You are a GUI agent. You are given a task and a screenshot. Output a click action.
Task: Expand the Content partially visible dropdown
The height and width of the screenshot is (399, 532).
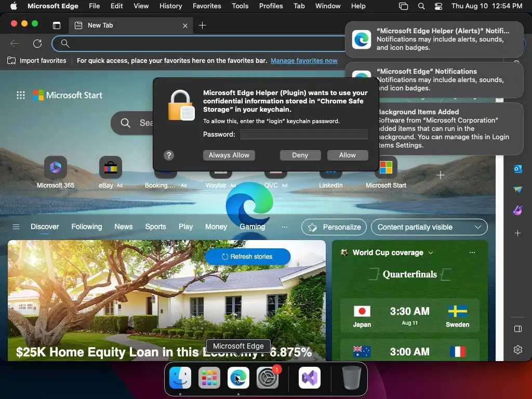click(429, 227)
